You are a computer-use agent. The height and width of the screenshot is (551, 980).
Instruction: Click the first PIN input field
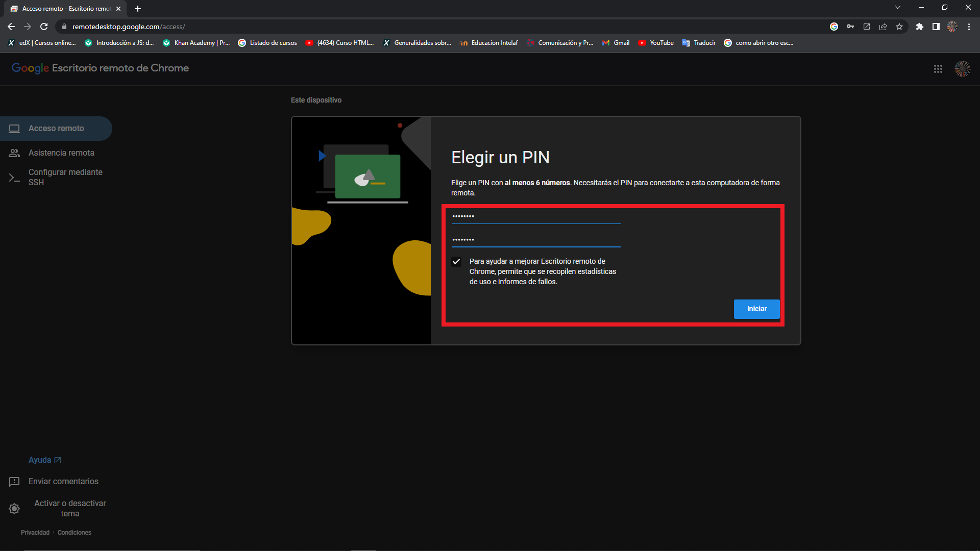coord(535,216)
